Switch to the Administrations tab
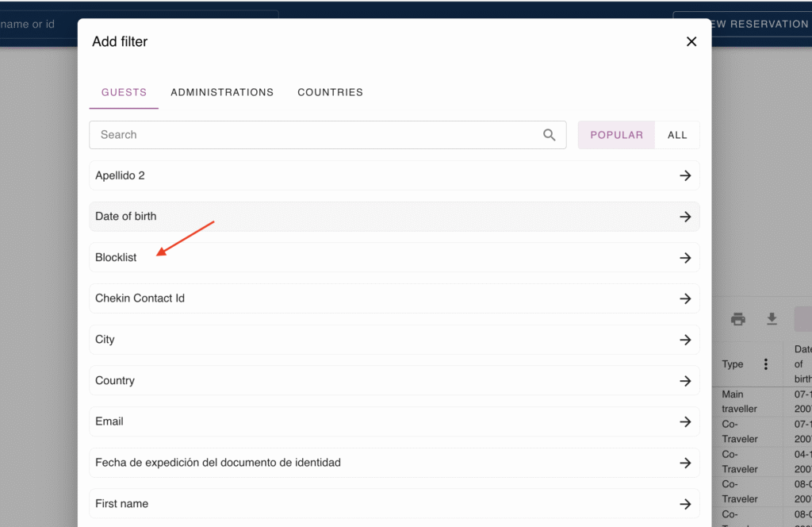 click(222, 92)
